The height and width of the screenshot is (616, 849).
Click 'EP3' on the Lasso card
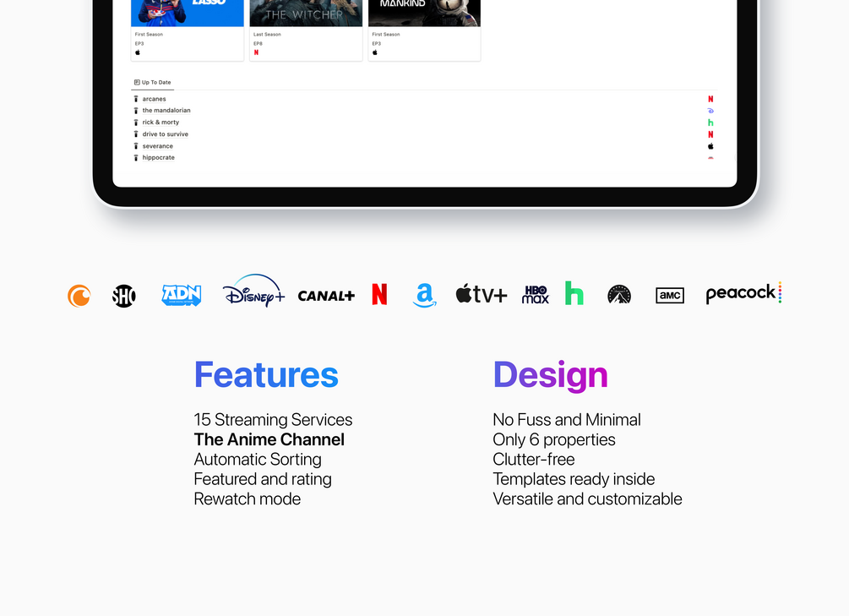(x=139, y=43)
